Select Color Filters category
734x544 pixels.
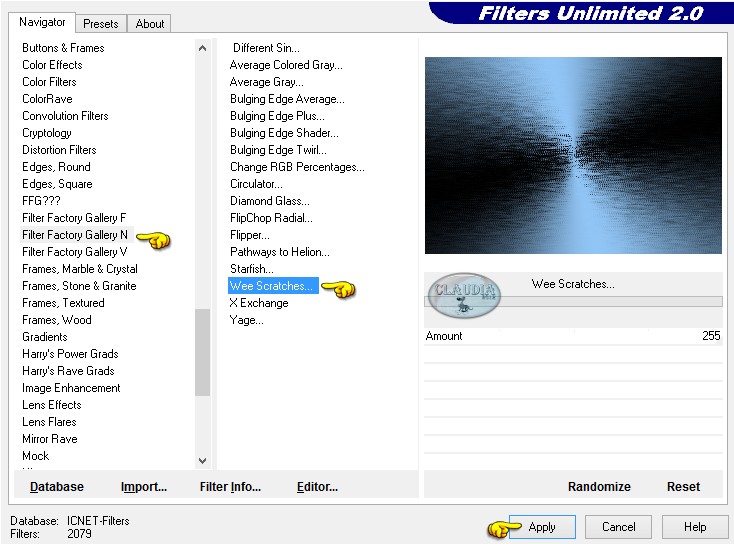point(49,81)
